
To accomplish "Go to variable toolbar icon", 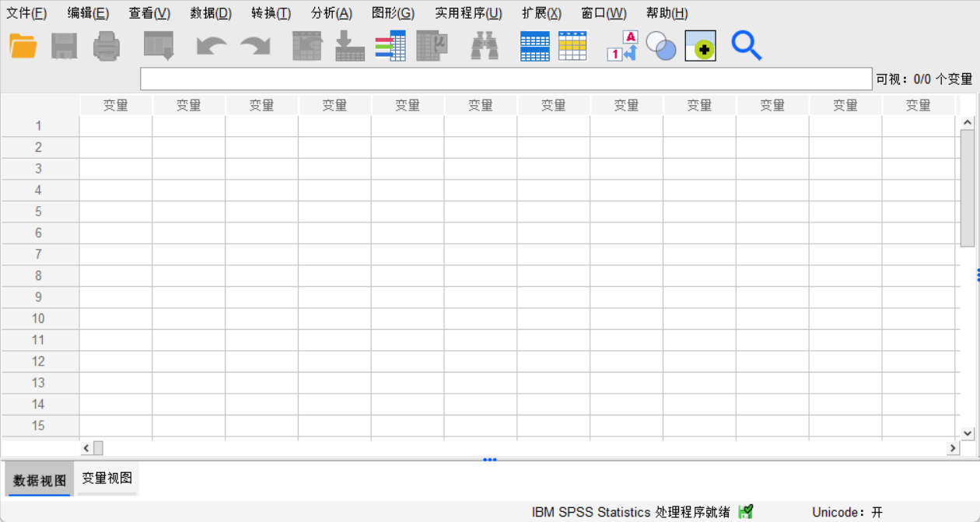I will pos(350,46).
